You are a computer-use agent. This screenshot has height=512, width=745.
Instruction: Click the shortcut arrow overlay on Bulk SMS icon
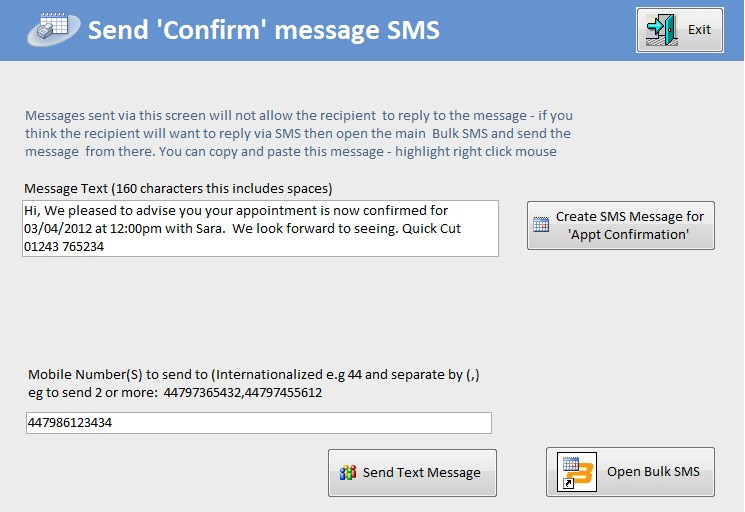pos(568,484)
